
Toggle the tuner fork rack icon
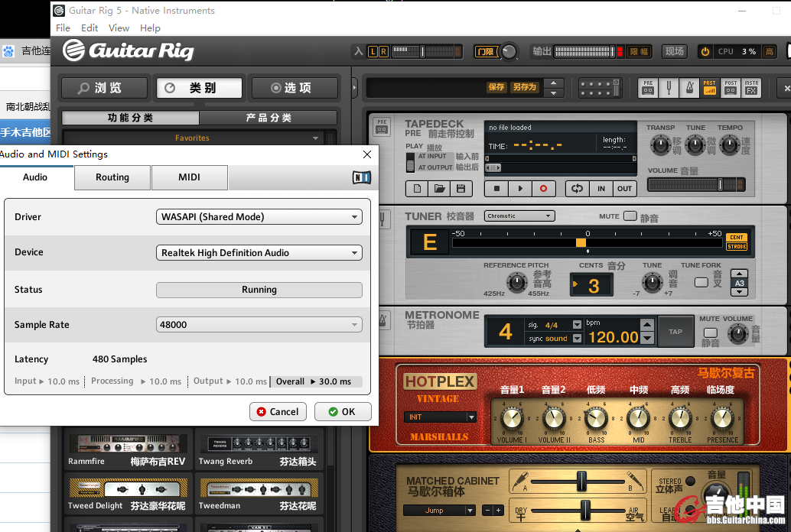click(x=669, y=88)
